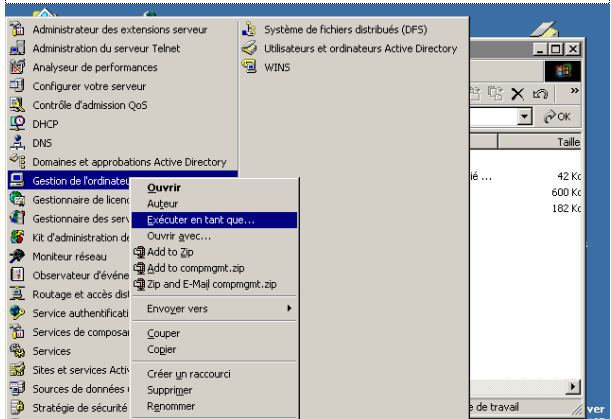The image size is (611, 419).
Task: Click the DHCP icon in the menu
Action: tap(16, 124)
